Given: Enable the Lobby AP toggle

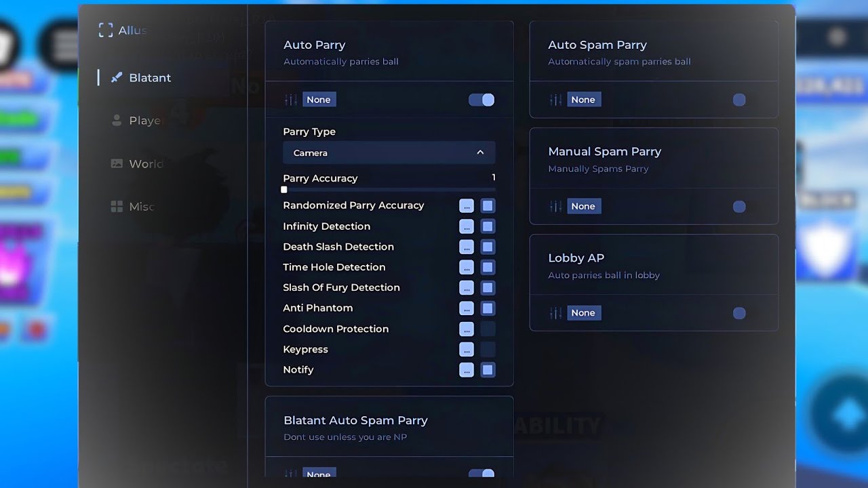Looking at the screenshot, I should click(x=739, y=312).
